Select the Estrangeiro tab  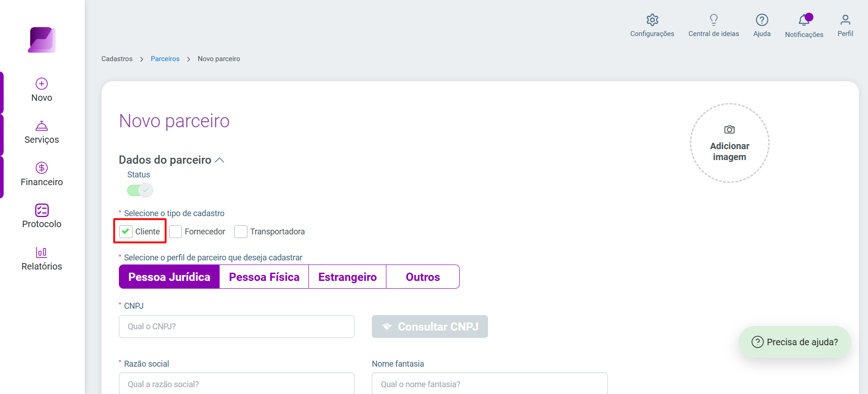pos(348,277)
